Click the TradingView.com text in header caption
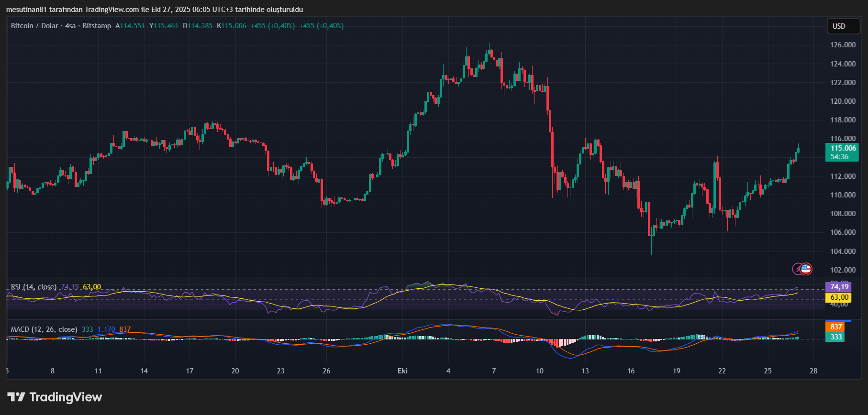Screen dimensions: 868x415 [111, 10]
